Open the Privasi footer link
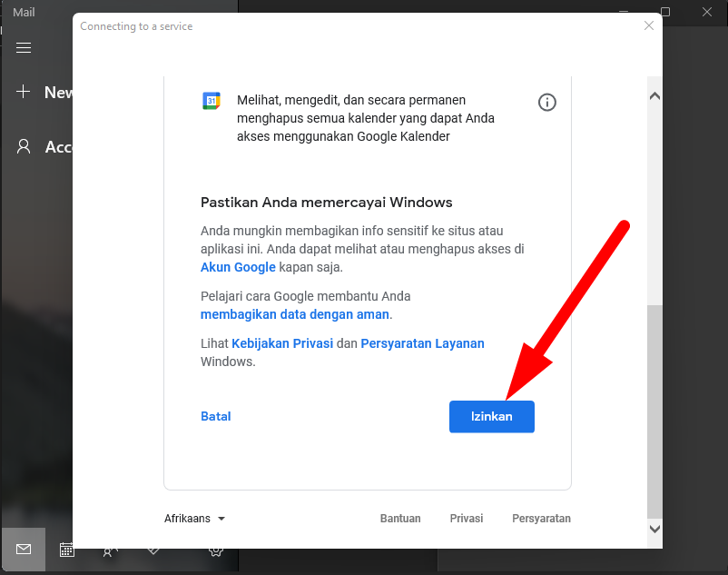The width and height of the screenshot is (728, 575). coord(467,519)
